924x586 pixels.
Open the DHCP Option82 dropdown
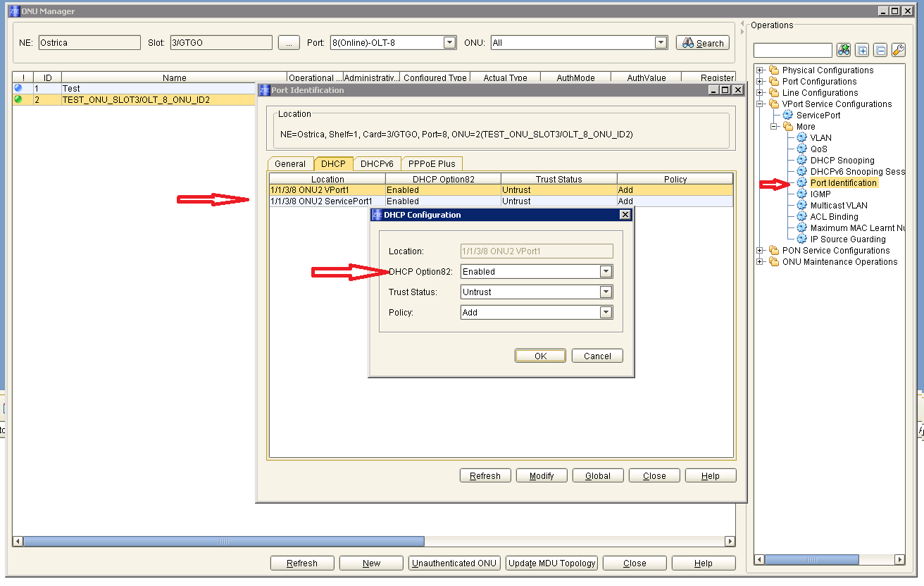click(606, 272)
